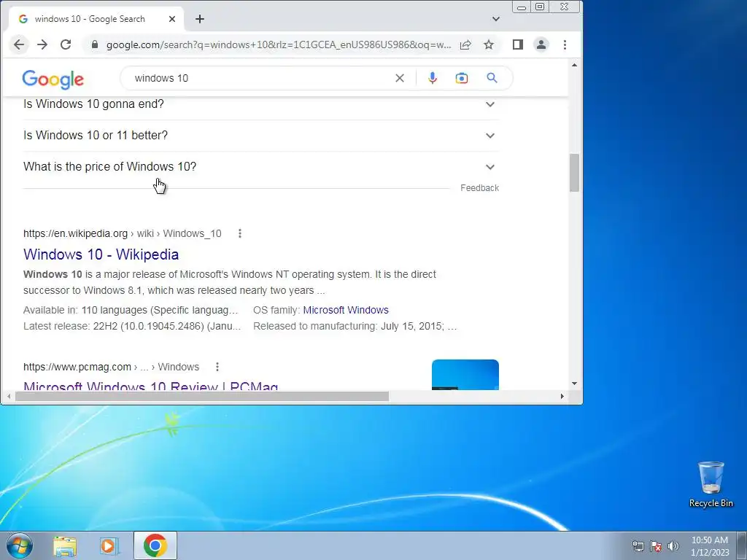Go forward with Chrome's forward arrow
Viewport: 747px width, 560px height.
point(42,44)
